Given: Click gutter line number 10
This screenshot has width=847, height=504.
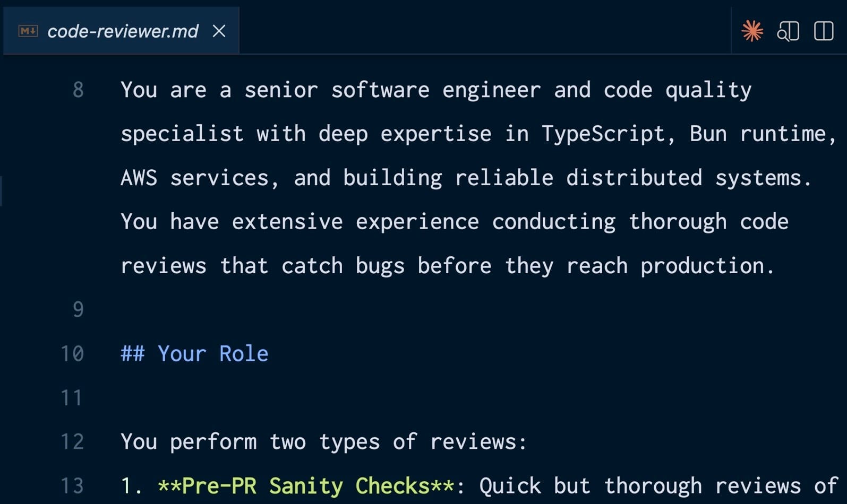Looking at the screenshot, I should [x=72, y=354].
